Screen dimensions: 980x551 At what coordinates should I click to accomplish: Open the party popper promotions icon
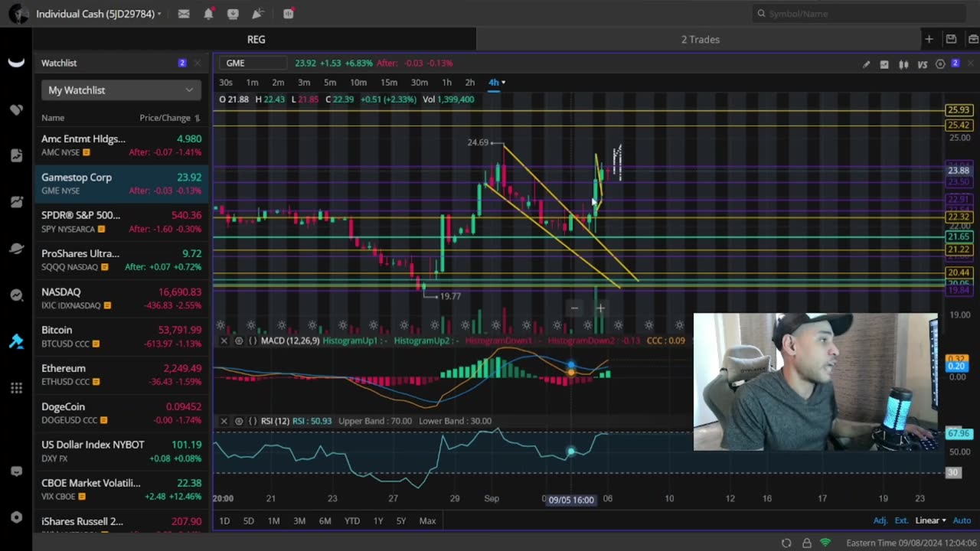258,14
